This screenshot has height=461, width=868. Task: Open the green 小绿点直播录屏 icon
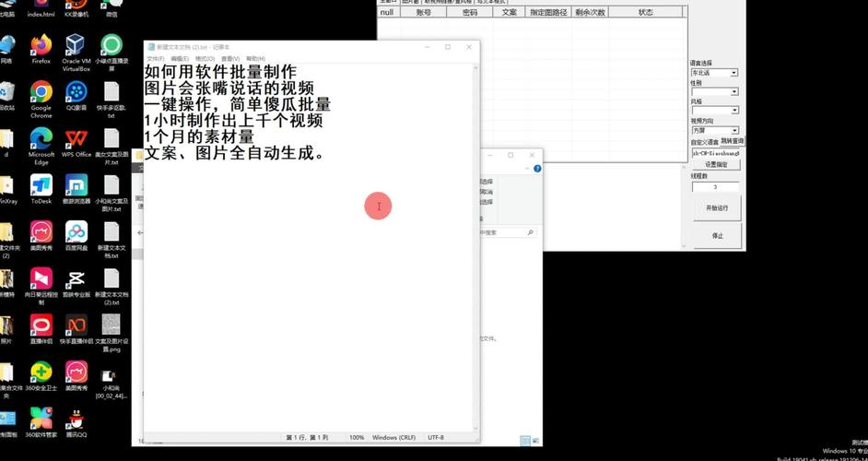pyautogui.click(x=111, y=45)
